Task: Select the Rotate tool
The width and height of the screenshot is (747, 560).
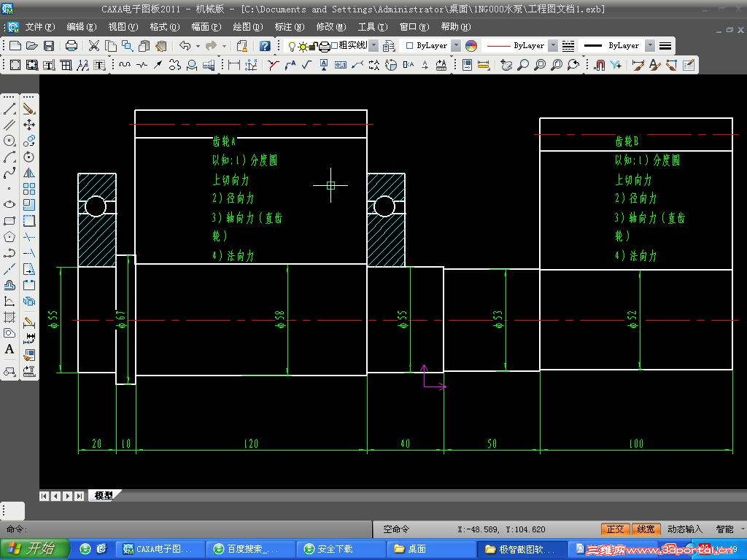Action: (x=29, y=157)
